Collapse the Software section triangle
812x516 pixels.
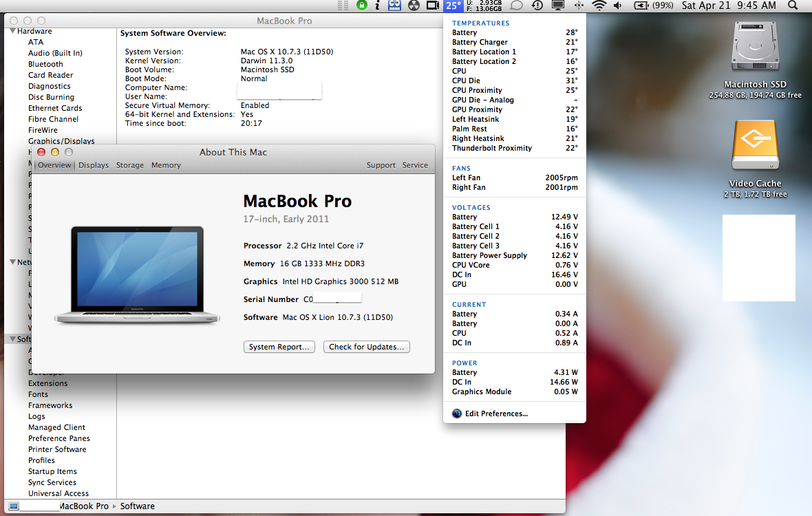click(x=12, y=339)
